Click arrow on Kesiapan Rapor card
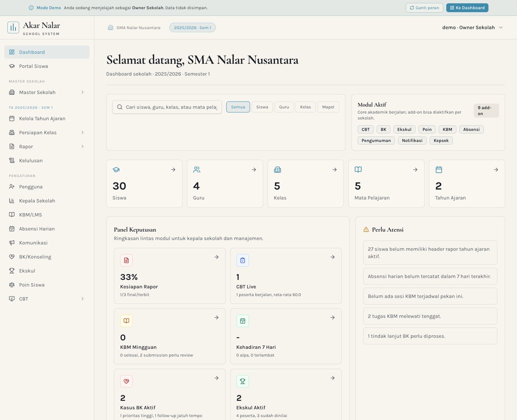Screen dimensions: 517x420 click(x=217, y=257)
